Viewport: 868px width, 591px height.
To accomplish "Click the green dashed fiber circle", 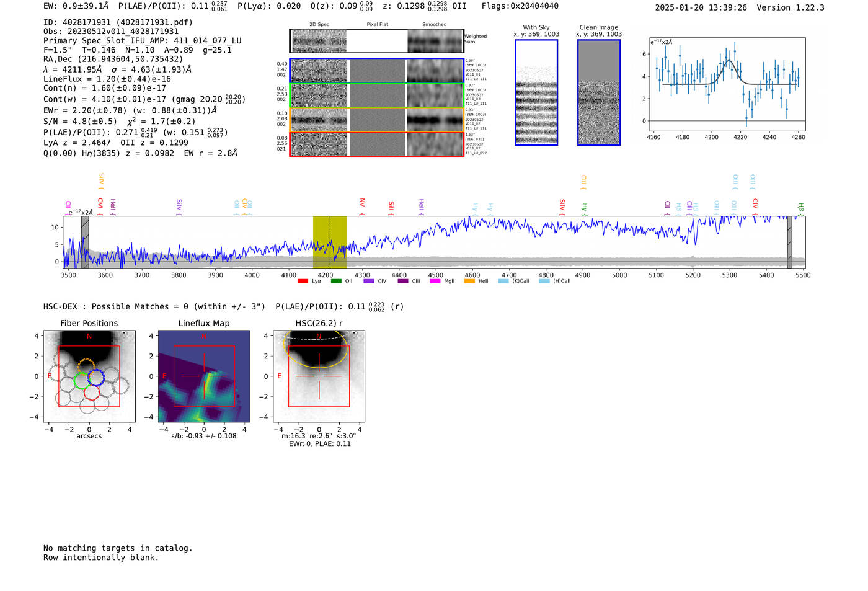I will [x=82, y=381].
